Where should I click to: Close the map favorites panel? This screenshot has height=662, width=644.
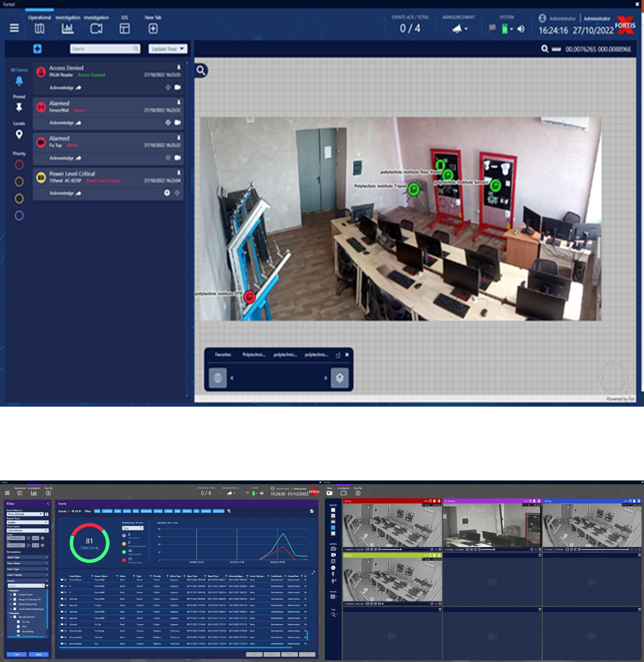pyautogui.click(x=347, y=355)
